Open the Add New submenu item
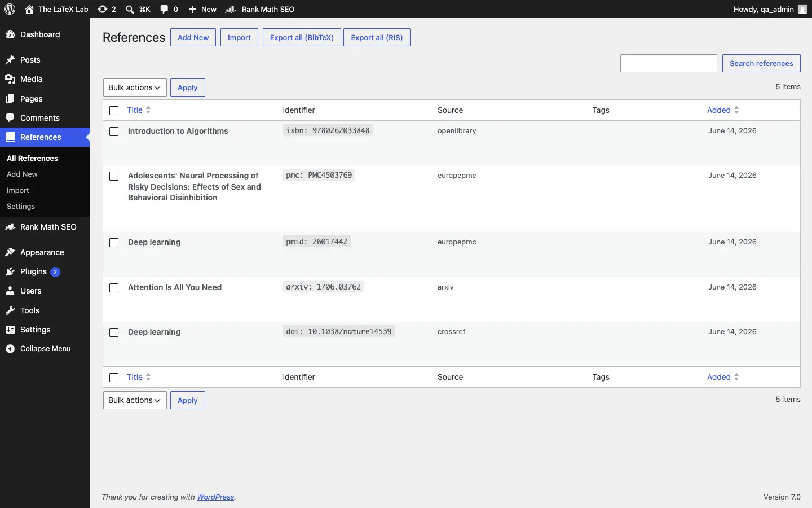812x508 pixels. point(22,174)
